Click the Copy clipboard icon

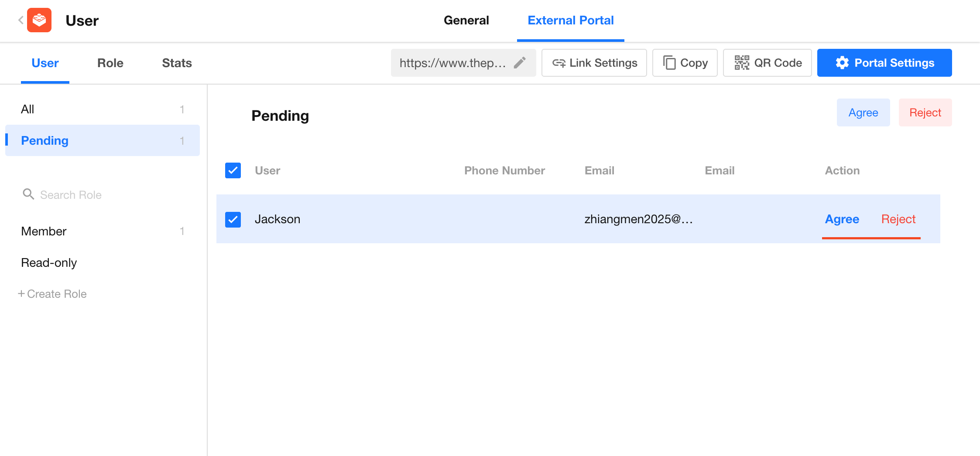pos(669,63)
